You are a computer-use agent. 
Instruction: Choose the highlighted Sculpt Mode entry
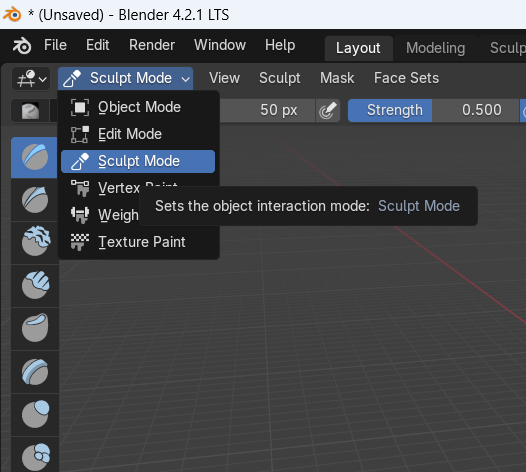(138, 161)
